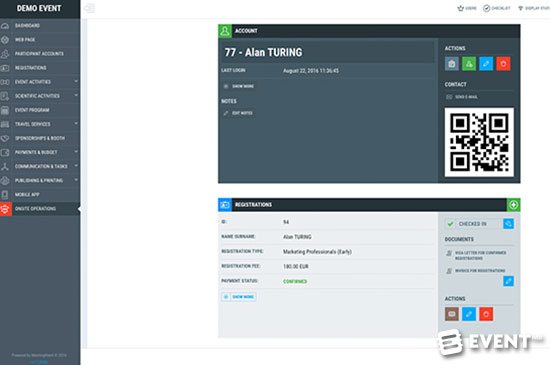Click the green Account user icon
This screenshot has width=550, height=365.
coord(225,31)
